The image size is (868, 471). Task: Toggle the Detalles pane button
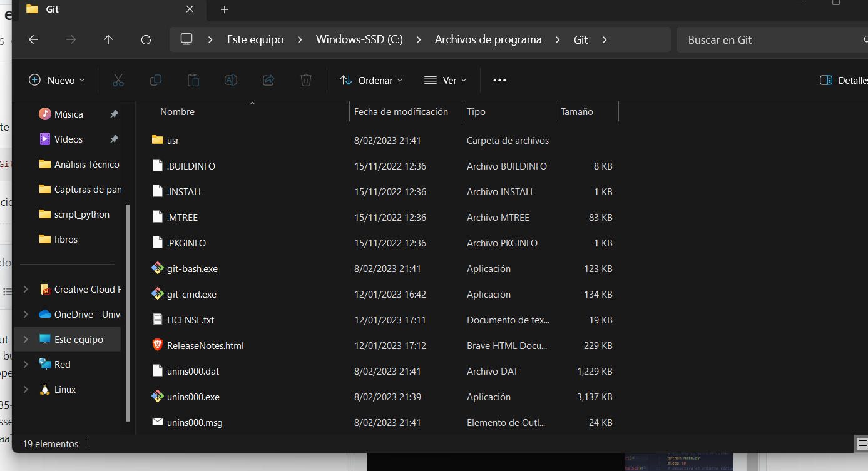[843, 80]
